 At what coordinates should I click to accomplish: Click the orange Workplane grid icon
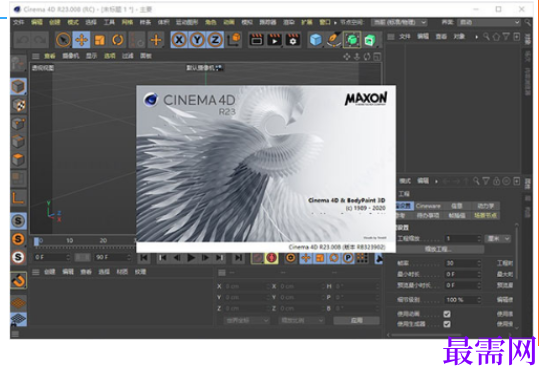[18, 303]
